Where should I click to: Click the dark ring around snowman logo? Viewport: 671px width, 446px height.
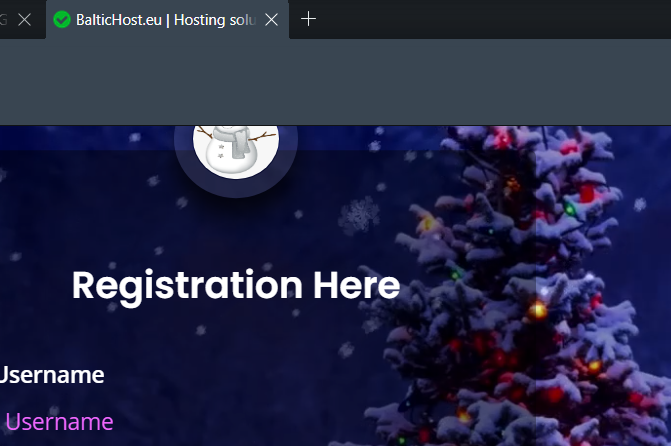tap(236, 188)
